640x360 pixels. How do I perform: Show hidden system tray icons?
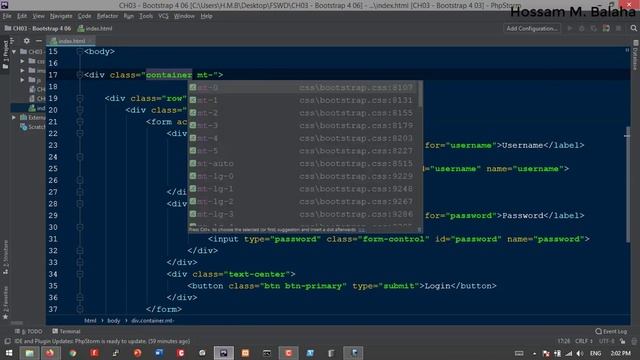pos(534,353)
